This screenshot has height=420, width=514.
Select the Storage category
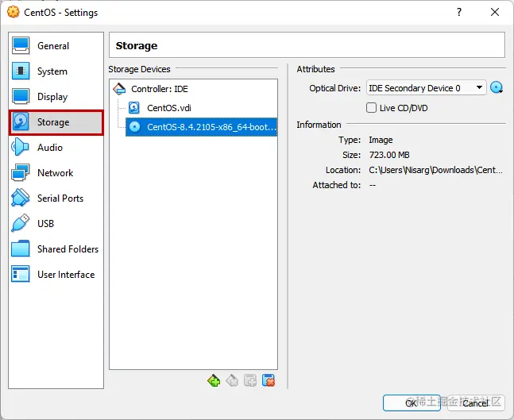[56, 122]
